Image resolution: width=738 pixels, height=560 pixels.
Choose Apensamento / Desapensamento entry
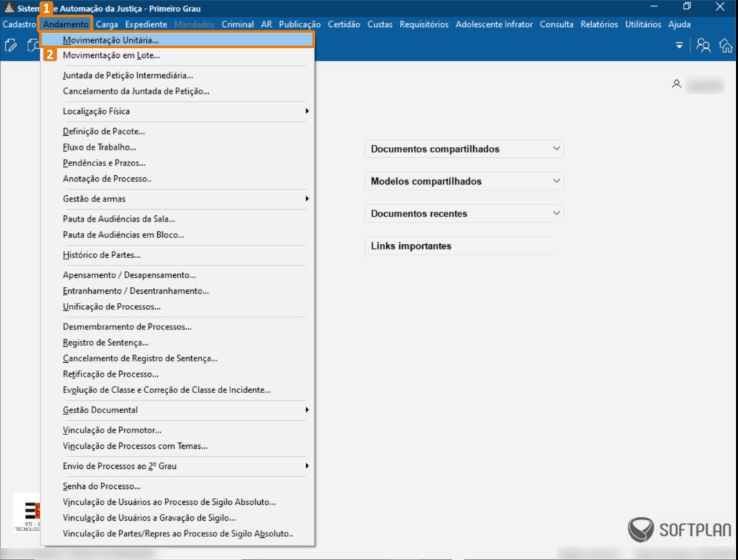tap(177, 274)
